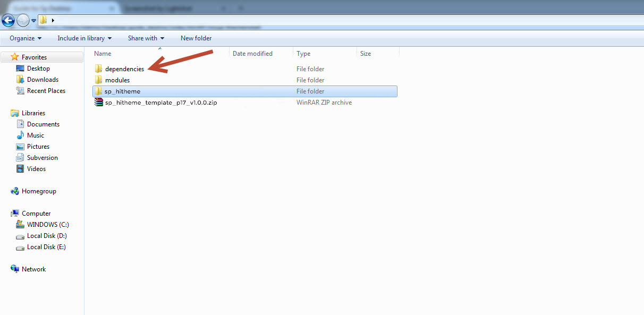Click the Favorites star icon

coord(15,57)
